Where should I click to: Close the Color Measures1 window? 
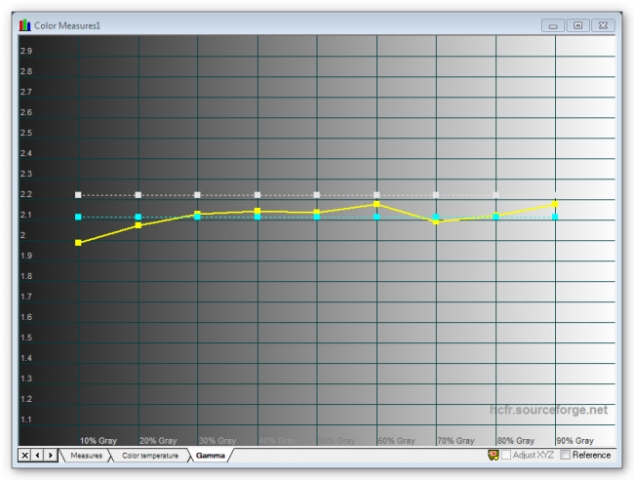click(602, 24)
